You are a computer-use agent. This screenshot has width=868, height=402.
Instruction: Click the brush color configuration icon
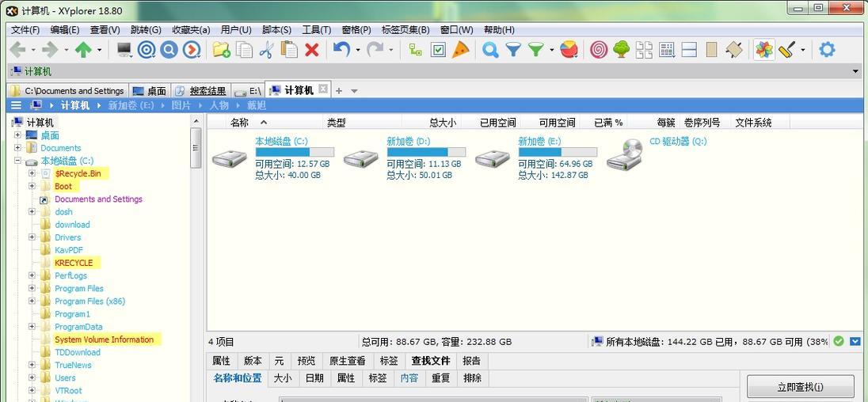click(786, 50)
